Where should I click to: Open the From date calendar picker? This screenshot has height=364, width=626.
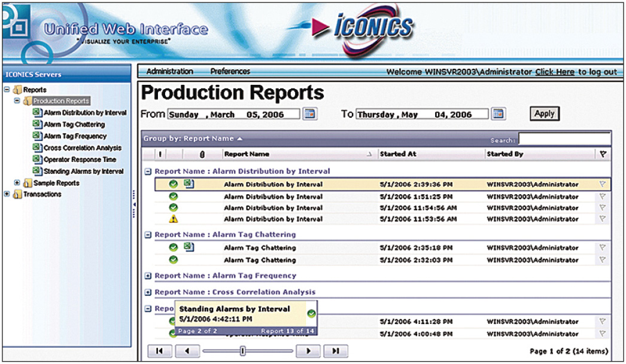(x=309, y=114)
